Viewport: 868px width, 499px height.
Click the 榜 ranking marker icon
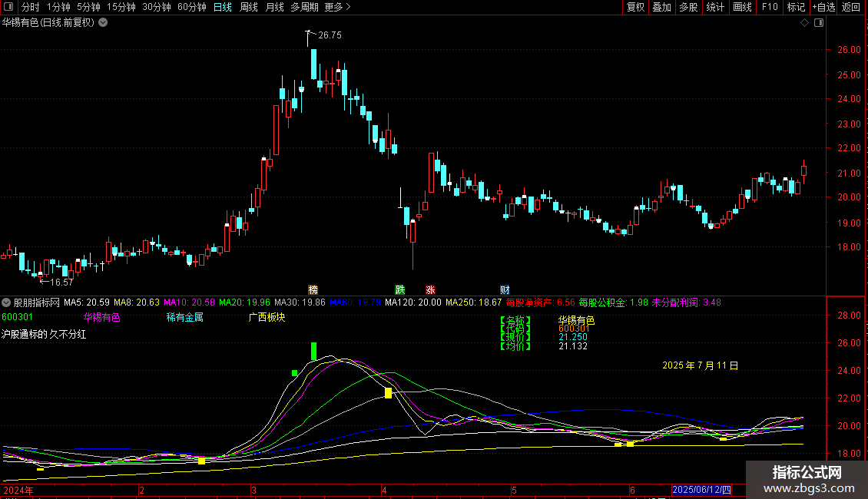[313, 289]
